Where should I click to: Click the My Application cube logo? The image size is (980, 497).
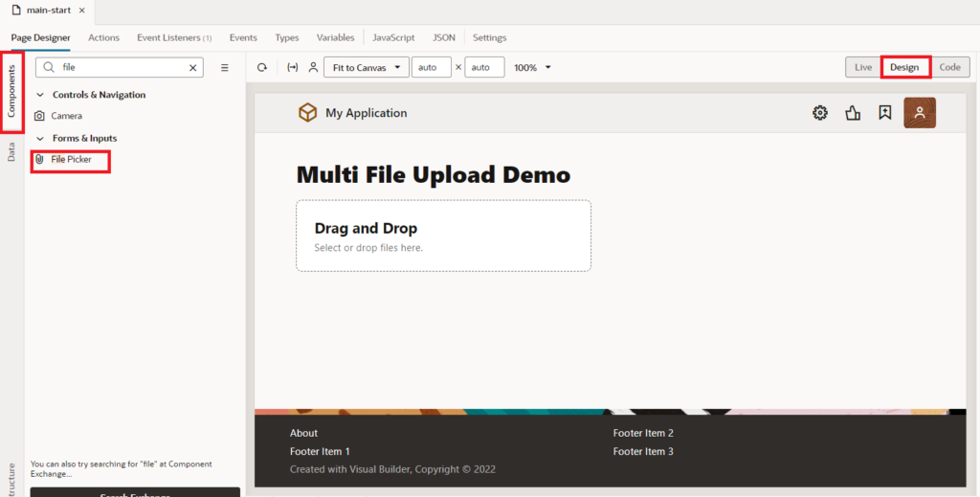pyautogui.click(x=307, y=113)
